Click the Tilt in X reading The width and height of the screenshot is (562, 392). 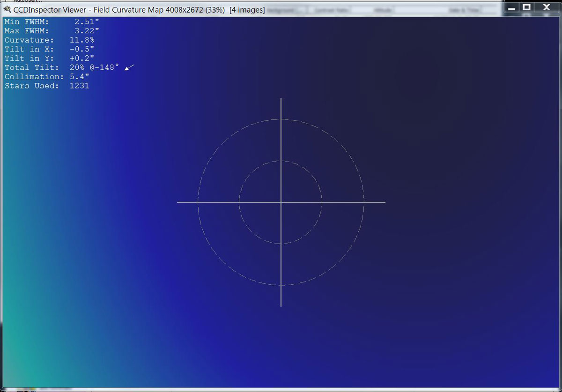pos(81,49)
